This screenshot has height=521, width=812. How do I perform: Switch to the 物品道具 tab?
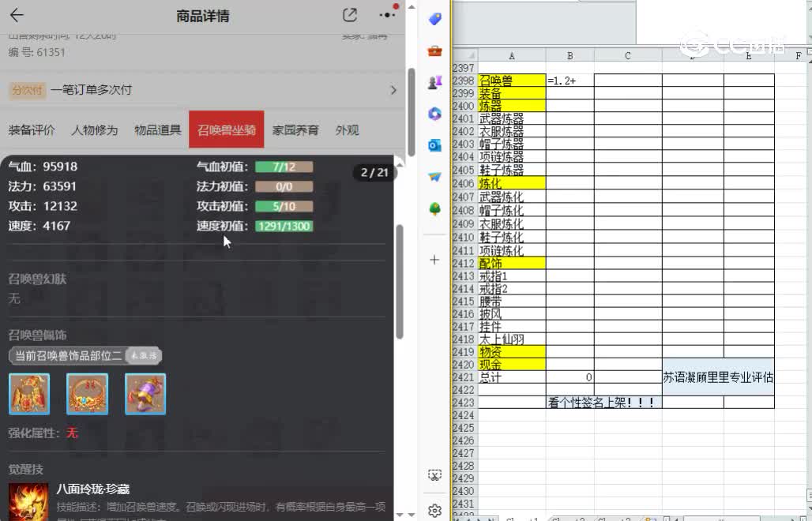(x=157, y=130)
